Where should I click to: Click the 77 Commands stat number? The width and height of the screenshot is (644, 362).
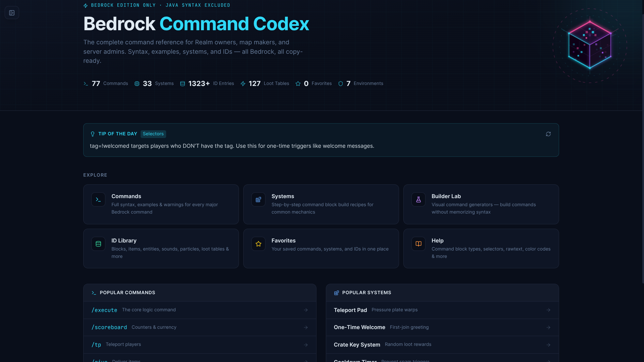click(96, 84)
